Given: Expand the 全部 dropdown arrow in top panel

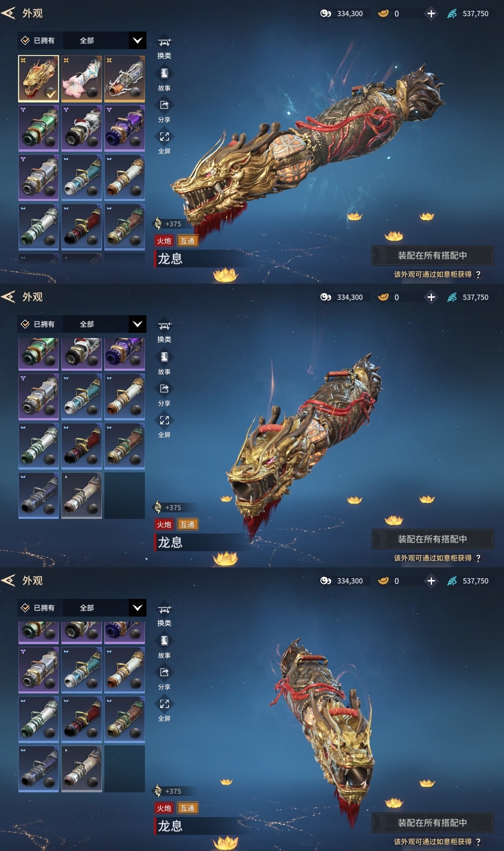Looking at the screenshot, I should point(137,40).
